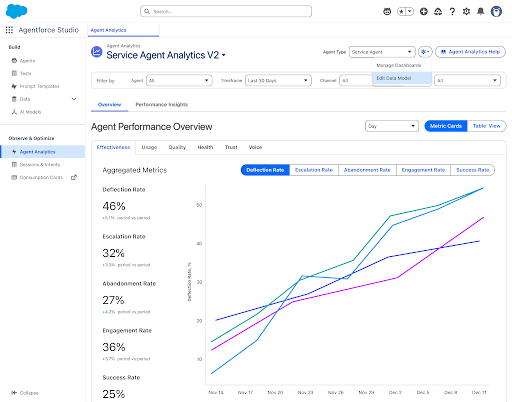This screenshot has width=512, height=402.
Task: Click the AI Models sidebar icon
Action: click(14, 112)
